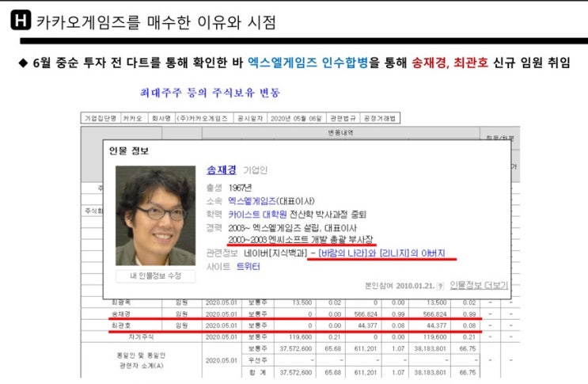
Task: Click the 2000~2003 엔씨소프트 개발 총괄 부사장 line
Action: coord(301,240)
